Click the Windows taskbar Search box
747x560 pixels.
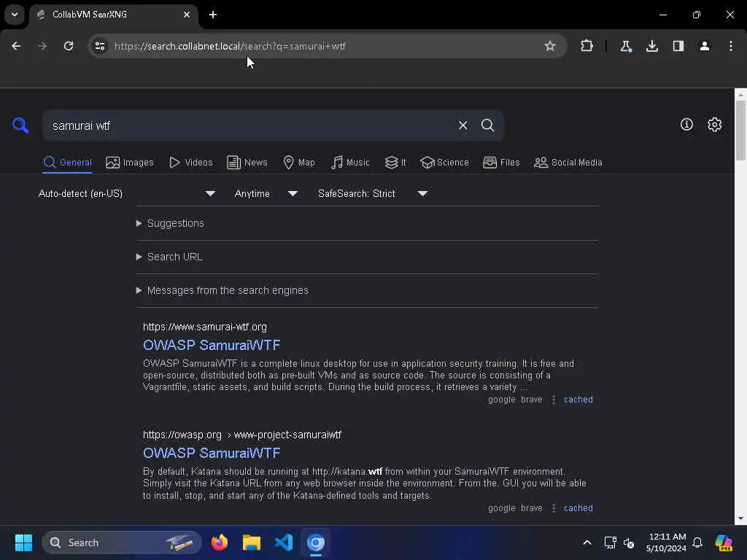tap(122, 542)
